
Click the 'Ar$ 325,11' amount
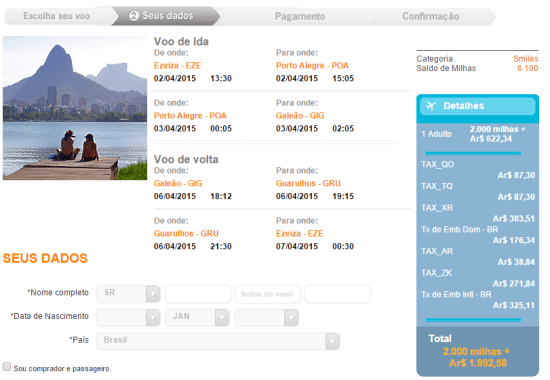[514, 306]
